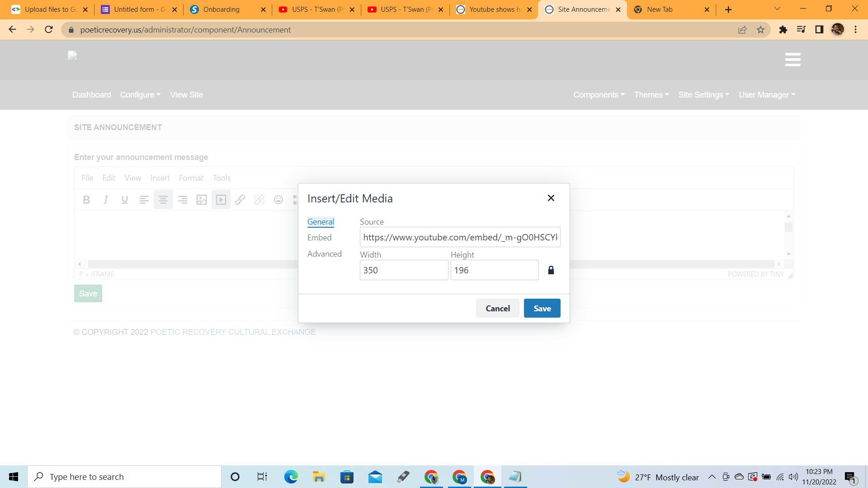Click Save in the media dialog
The height and width of the screenshot is (488, 868).
pos(542,308)
